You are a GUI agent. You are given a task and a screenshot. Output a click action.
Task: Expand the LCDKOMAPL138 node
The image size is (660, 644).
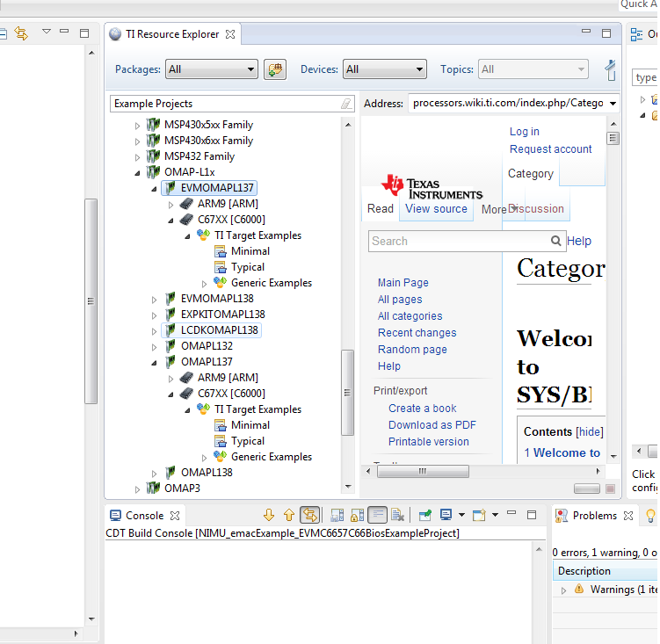(154, 331)
